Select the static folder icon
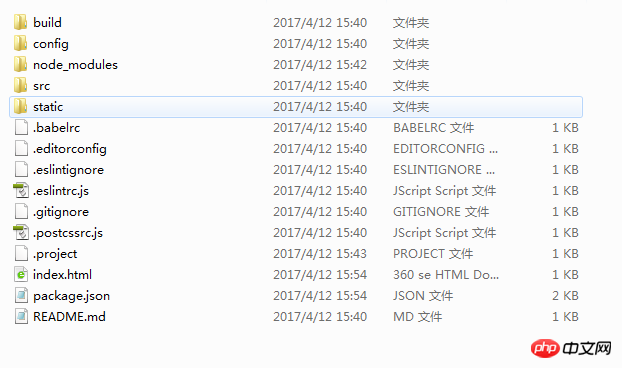 tap(21, 106)
